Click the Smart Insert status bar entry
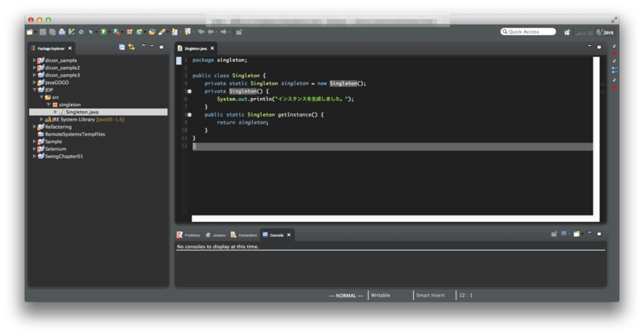The image size is (644, 336). click(x=430, y=295)
